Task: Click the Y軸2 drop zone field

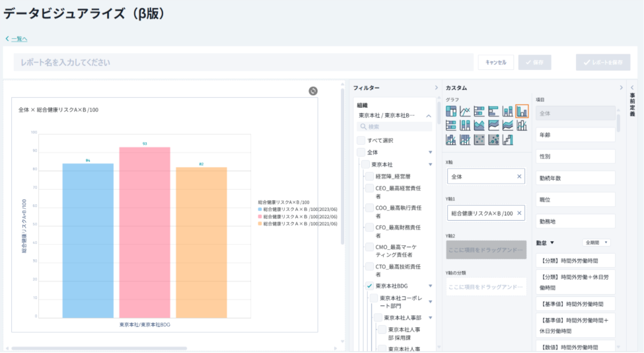Action: [486, 250]
